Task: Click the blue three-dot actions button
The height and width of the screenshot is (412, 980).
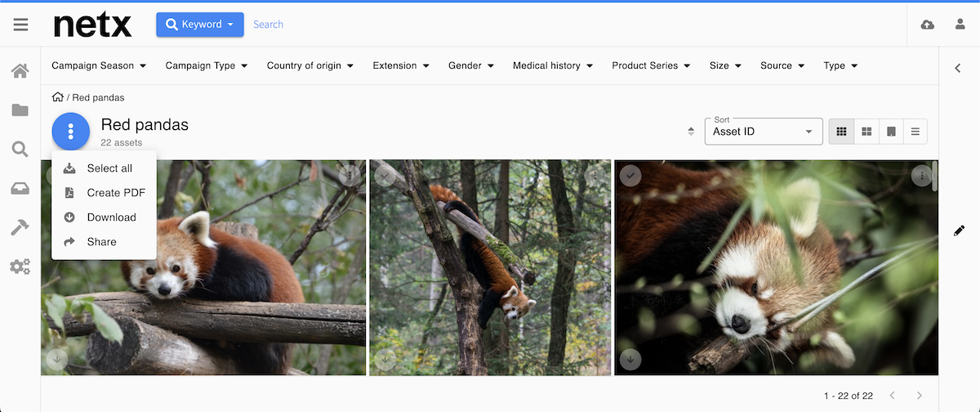Action: coord(71,131)
